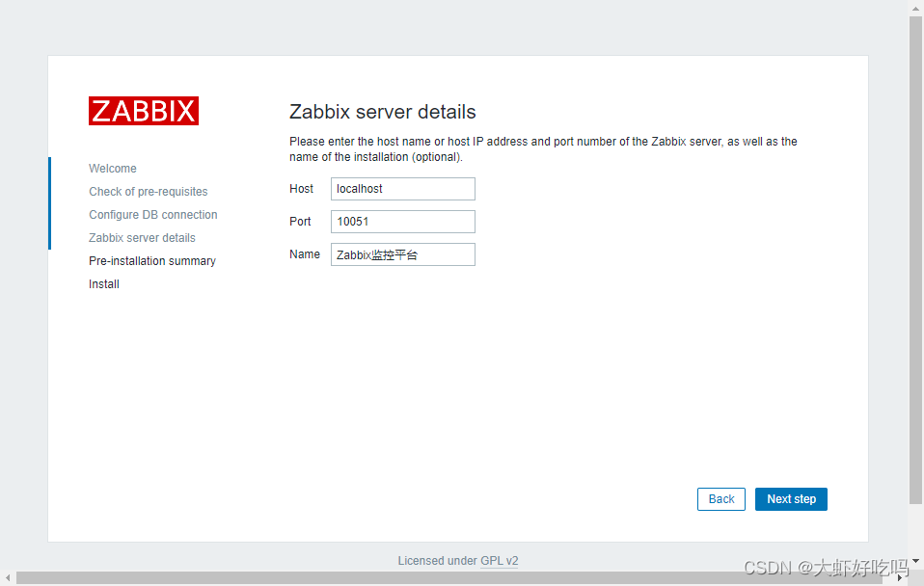Click the horizontal scrollbar thumb
The image size is (924, 586).
tap(449, 577)
